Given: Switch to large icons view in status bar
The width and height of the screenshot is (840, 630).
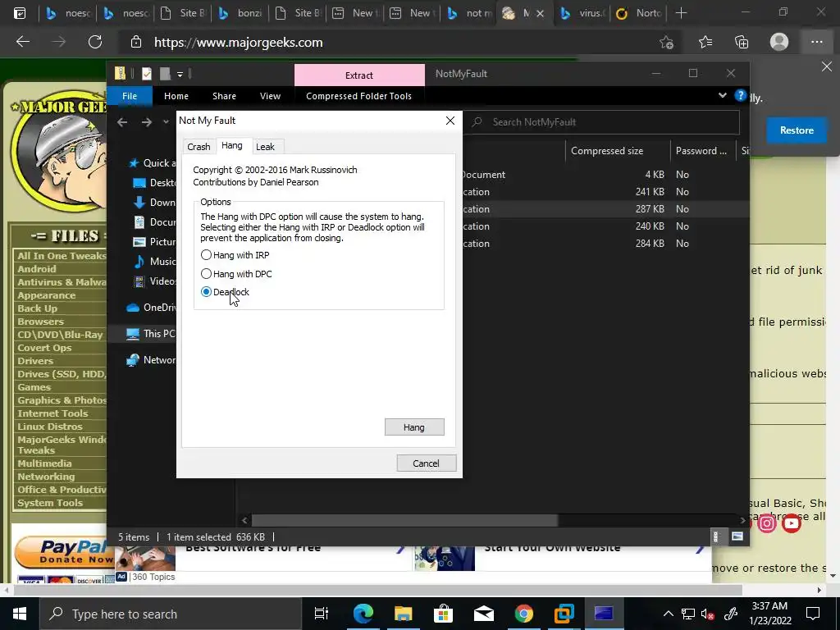Looking at the screenshot, I should (737, 536).
